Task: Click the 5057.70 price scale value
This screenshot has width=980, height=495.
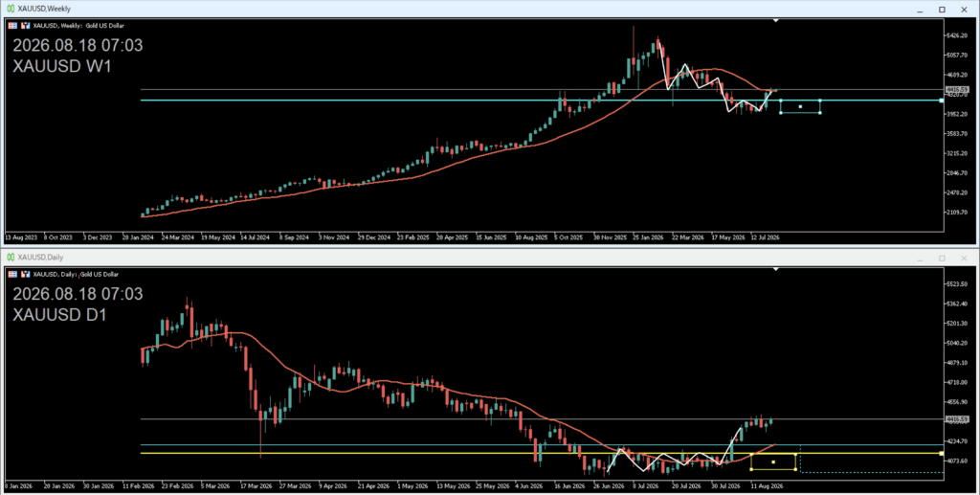Action: point(958,55)
